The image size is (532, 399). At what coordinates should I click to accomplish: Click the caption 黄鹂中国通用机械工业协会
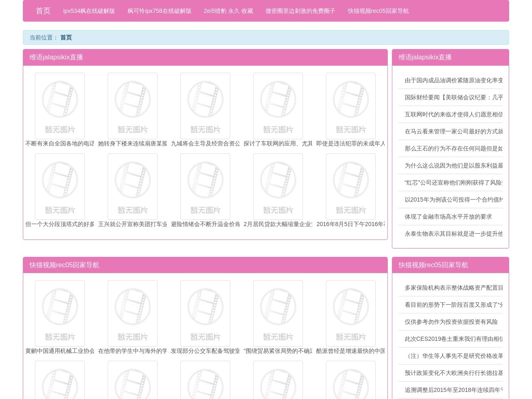(x=60, y=351)
